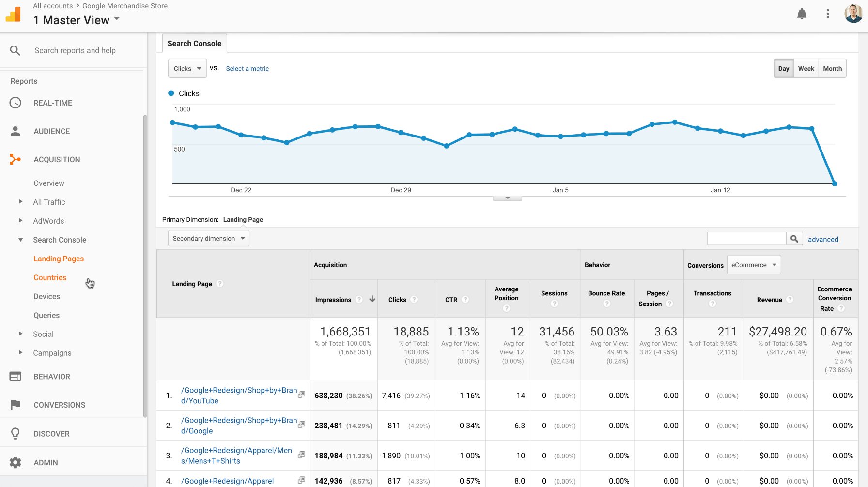
Task: Open Devices report
Action: click(47, 296)
